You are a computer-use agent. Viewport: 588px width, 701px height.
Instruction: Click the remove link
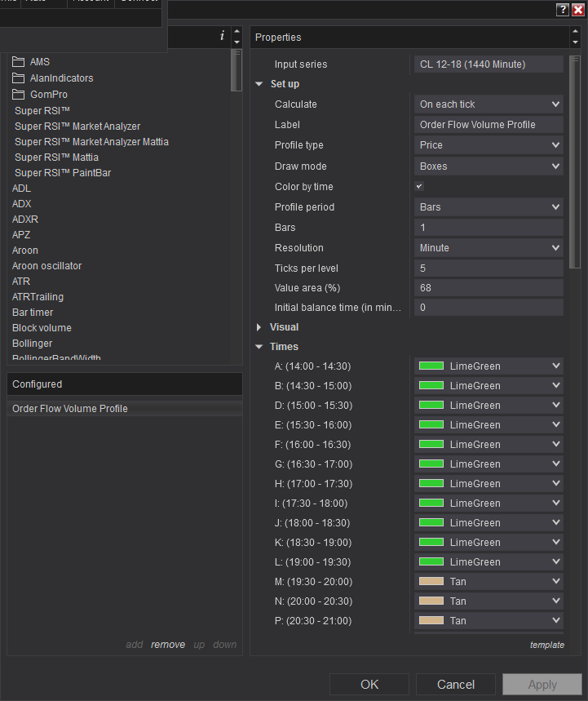click(168, 645)
